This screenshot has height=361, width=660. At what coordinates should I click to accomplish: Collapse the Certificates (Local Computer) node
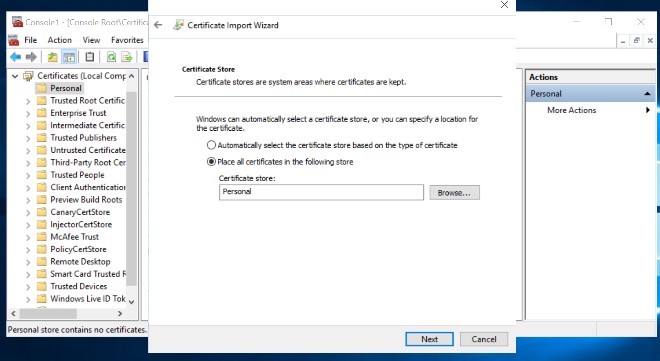(15, 76)
